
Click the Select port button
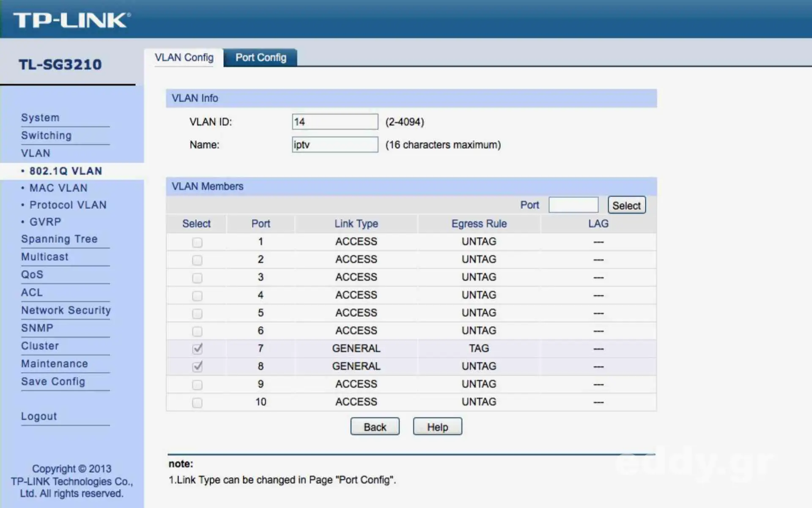point(626,205)
